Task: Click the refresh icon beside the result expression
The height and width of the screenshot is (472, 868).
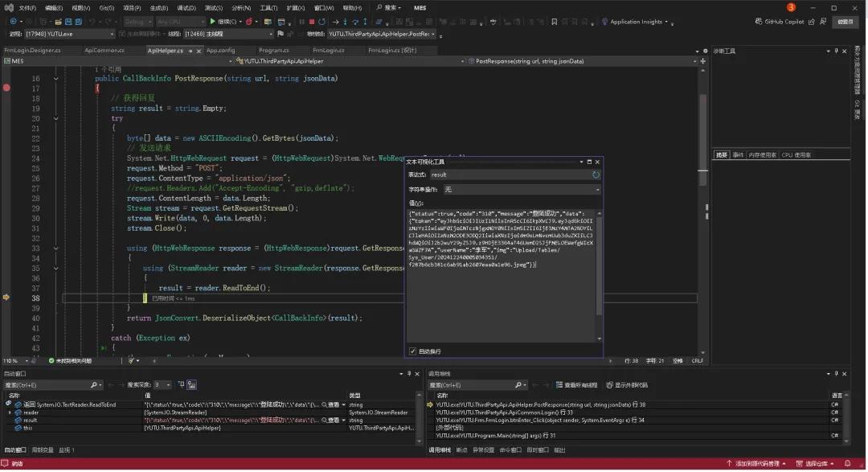Action: click(595, 175)
